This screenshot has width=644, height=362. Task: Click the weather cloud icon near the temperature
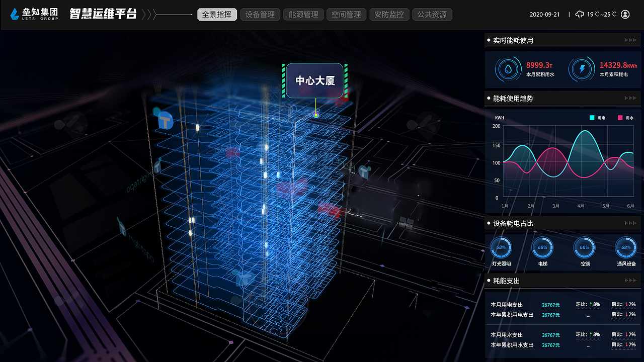click(581, 14)
